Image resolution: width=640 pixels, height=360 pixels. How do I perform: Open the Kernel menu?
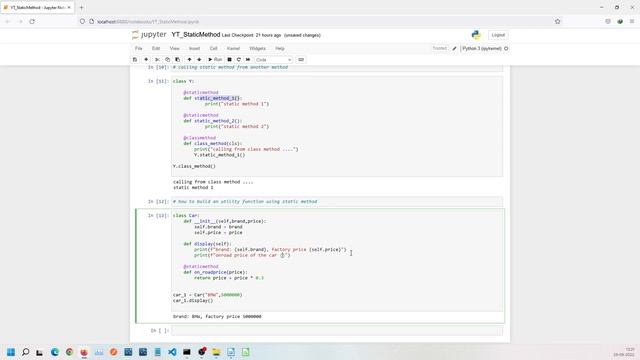point(233,49)
